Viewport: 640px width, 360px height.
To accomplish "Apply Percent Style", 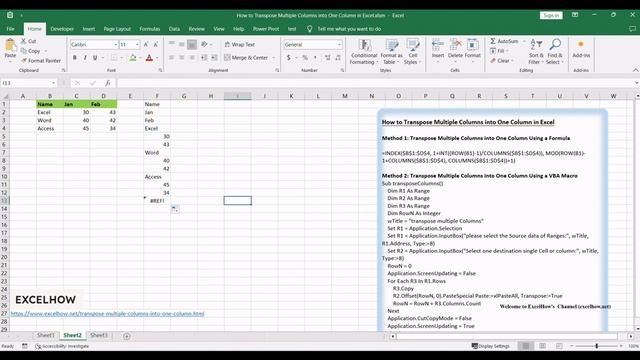I will tap(304, 58).
